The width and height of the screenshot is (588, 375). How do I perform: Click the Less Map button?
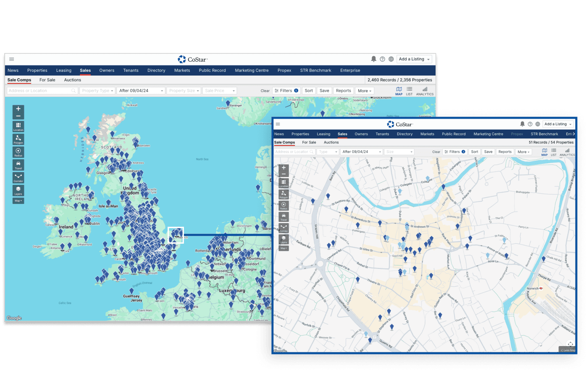tap(568, 350)
